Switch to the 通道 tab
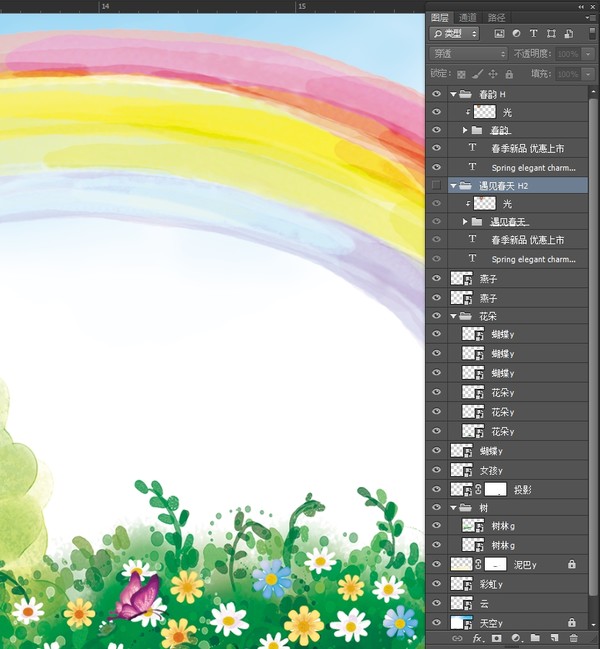 [468, 17]
